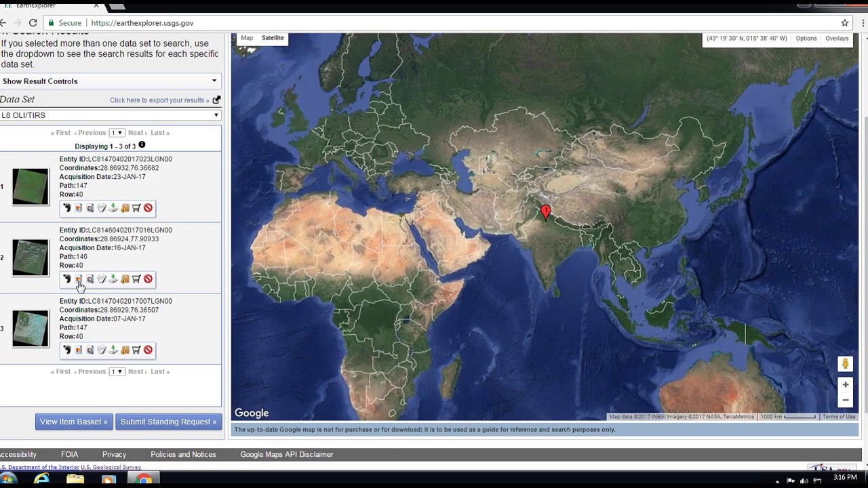Exclude scene LC81470402017007LGN00 from results
Image resolution: width=868 pixels, height=488 pixels.
tap(148, 350)
